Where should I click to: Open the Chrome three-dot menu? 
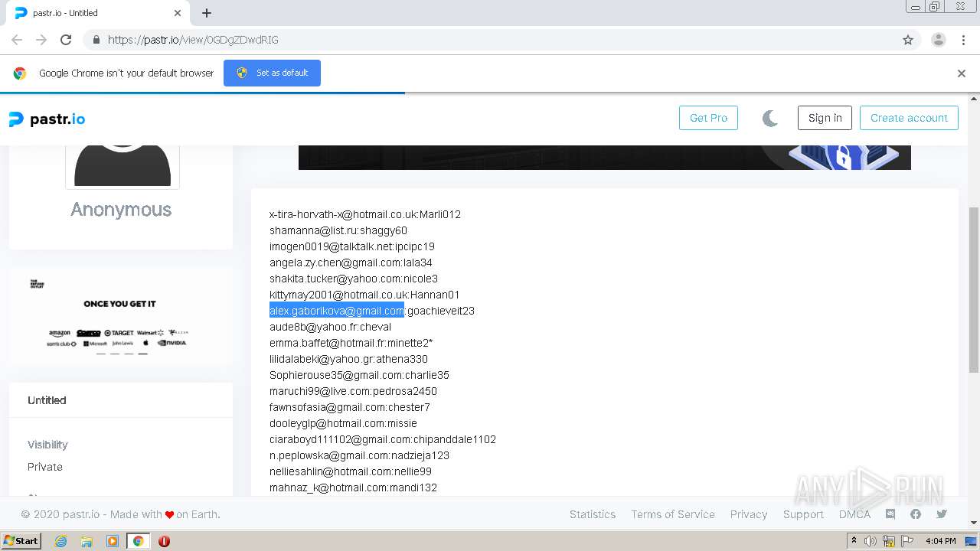[963, 40]
